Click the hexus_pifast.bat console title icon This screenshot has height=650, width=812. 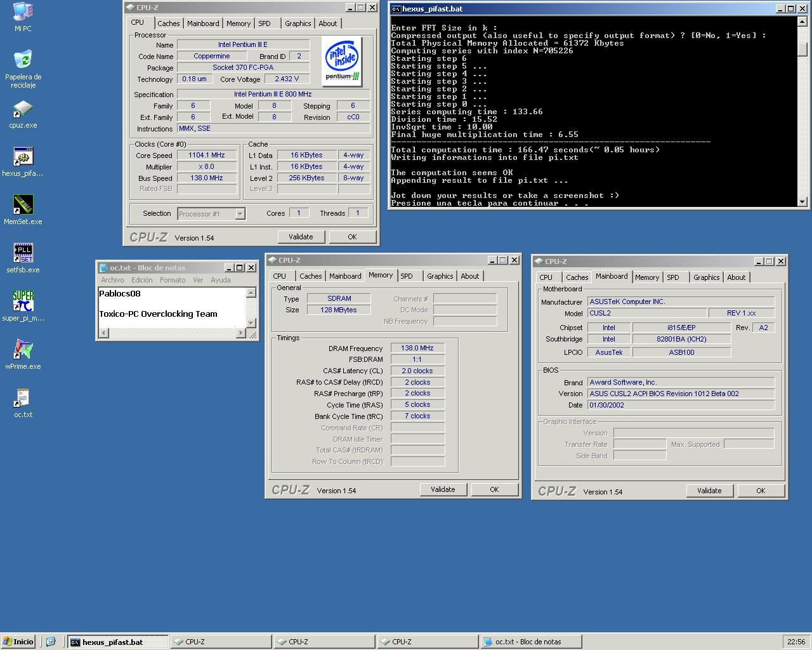(396, 9)
